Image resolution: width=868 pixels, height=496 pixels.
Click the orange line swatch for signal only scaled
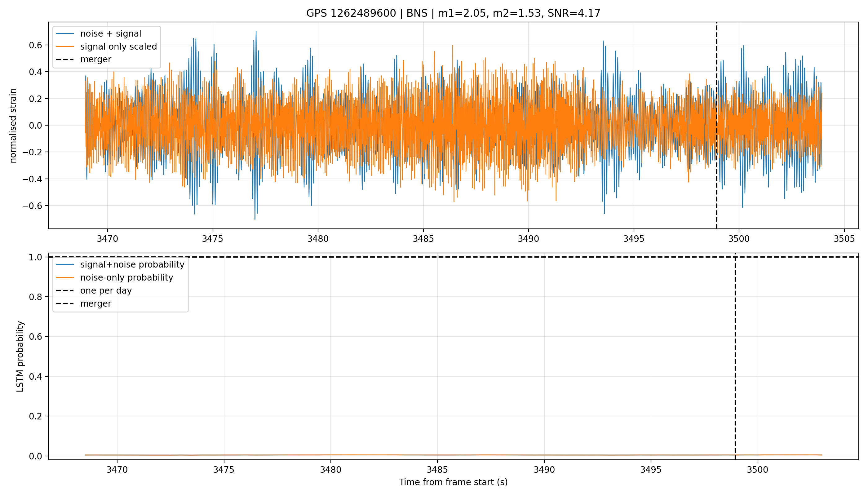pyautogui.click(x=65, y=46)
